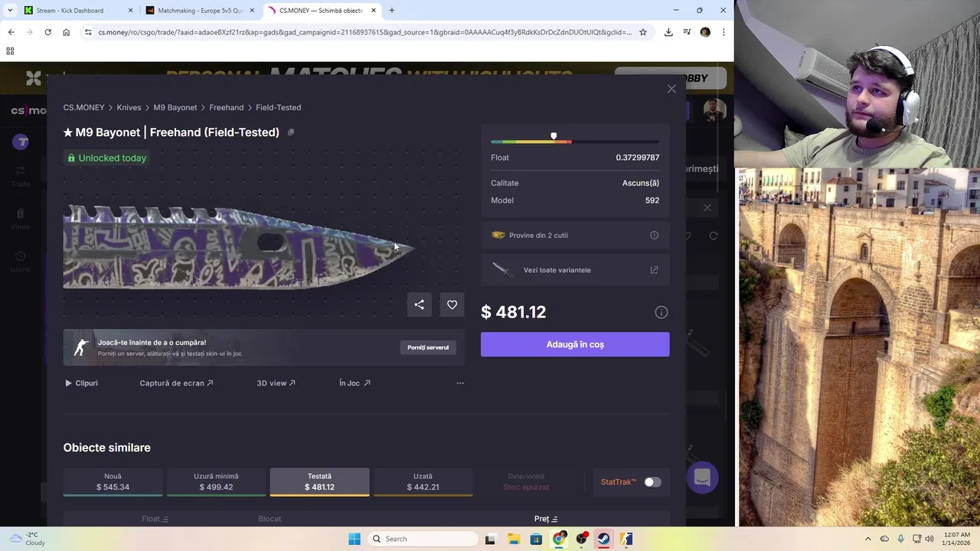Open Microsoft Store from taskbar
Viewport: 980px width, 551px height.
point(536,539)
